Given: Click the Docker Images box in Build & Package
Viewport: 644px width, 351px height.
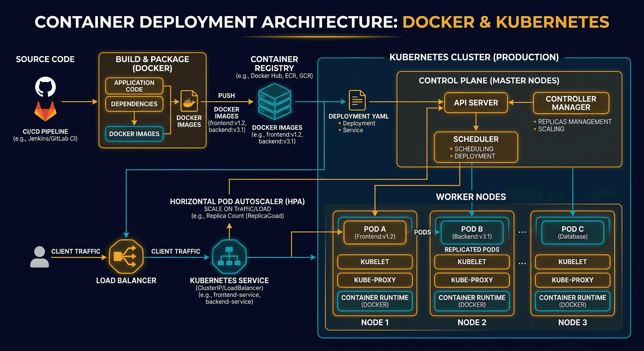Looking at the screenshot, I should point(134,134).
